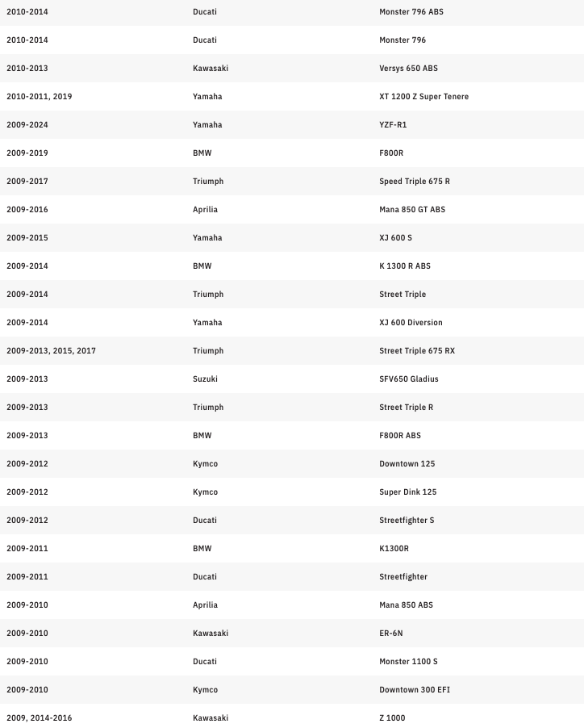Image resolution: width=584 pixels, height=728 pixels.
Task: Select Speed Triple 675 R model
Action: (415, 182)
